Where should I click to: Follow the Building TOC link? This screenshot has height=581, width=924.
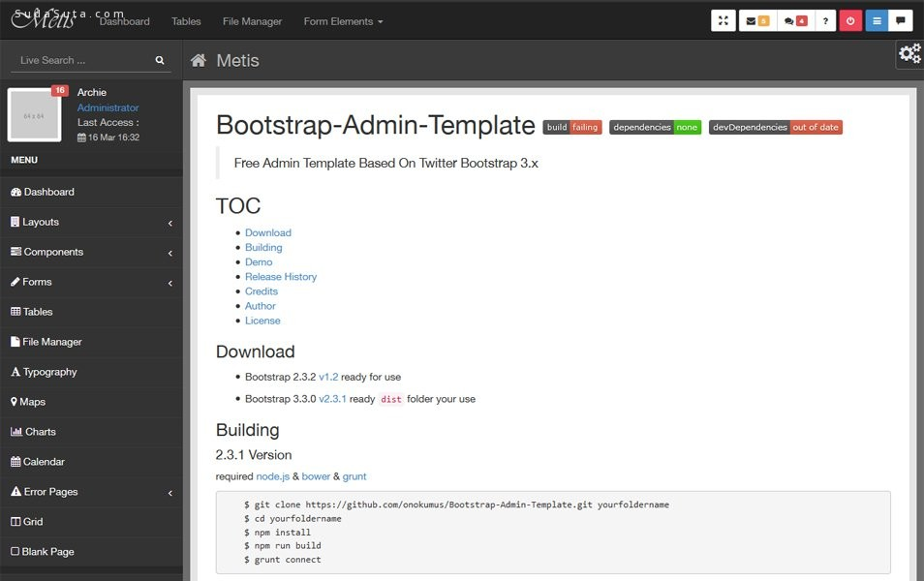(x=263, y=248)
